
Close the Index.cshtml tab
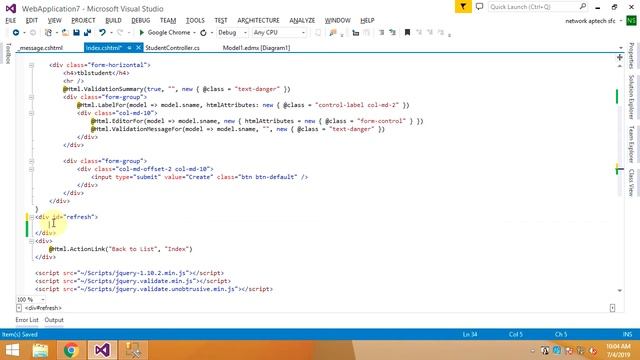(x=138, y=48)
